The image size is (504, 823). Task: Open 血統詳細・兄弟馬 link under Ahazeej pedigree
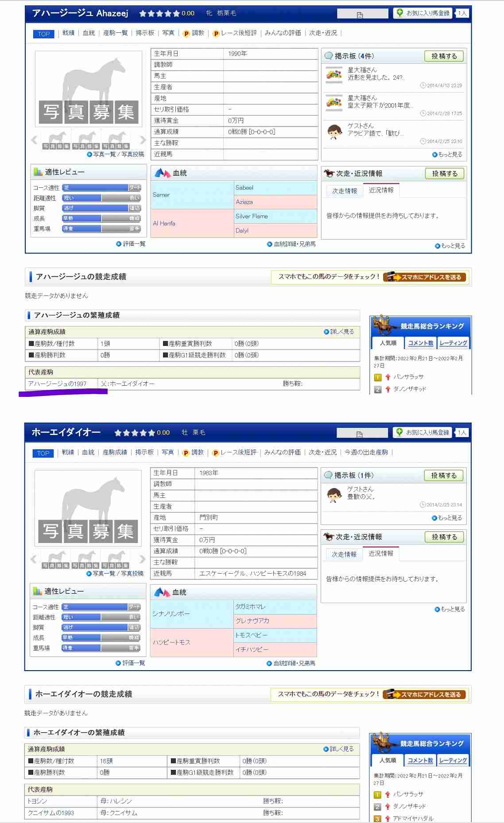pyautogui.click(x=294, y=244)
